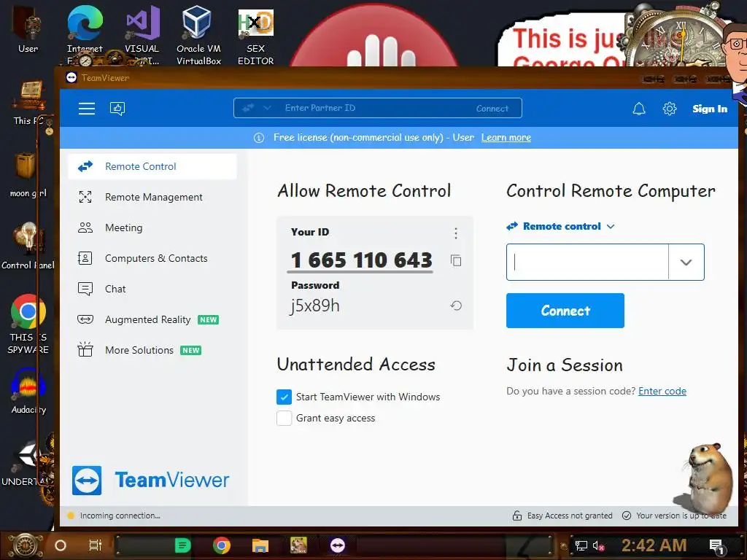
Task: Open the Audacity desktop icon
Action: click(28, 392)
